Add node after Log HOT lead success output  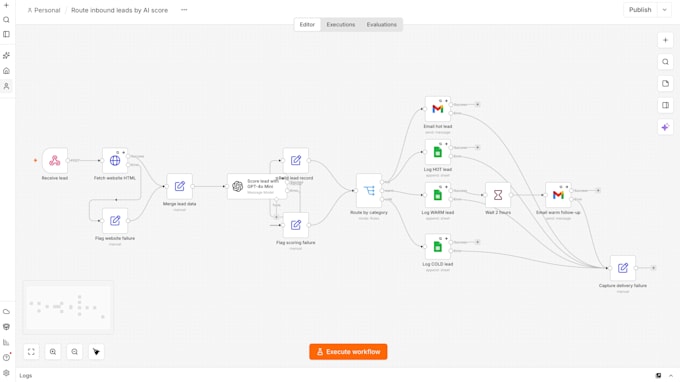pyautogui.click(x=477, y=147)
